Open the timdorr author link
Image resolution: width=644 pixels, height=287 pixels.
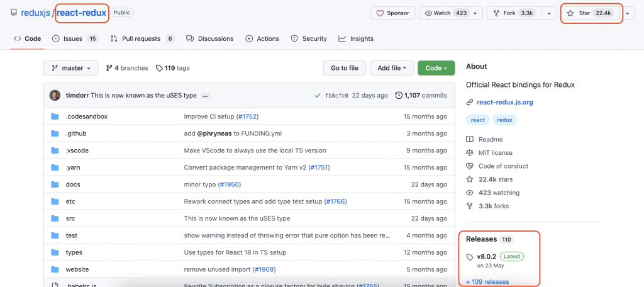click(77, 96)
